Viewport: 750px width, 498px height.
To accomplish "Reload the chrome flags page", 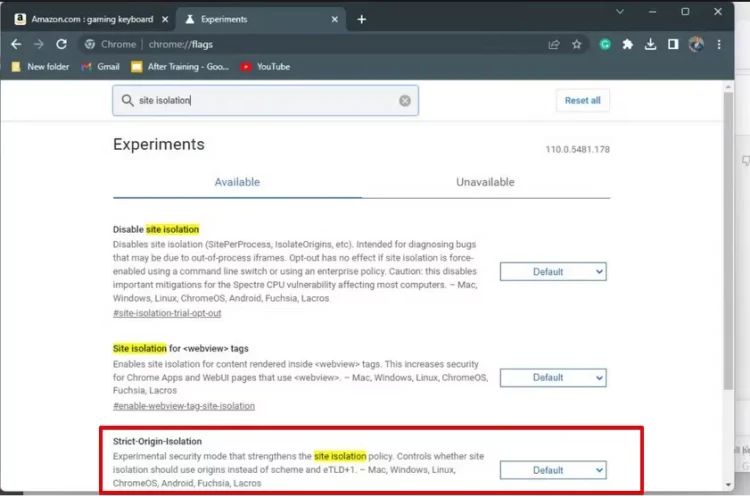I will [62, 44].
